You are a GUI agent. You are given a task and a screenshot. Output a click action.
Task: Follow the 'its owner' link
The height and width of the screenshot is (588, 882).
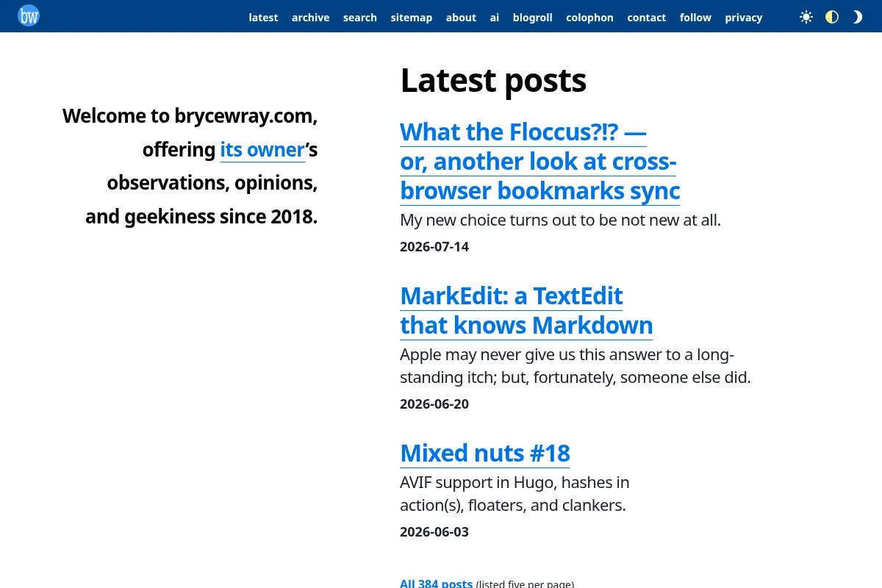tap(262, 150)
